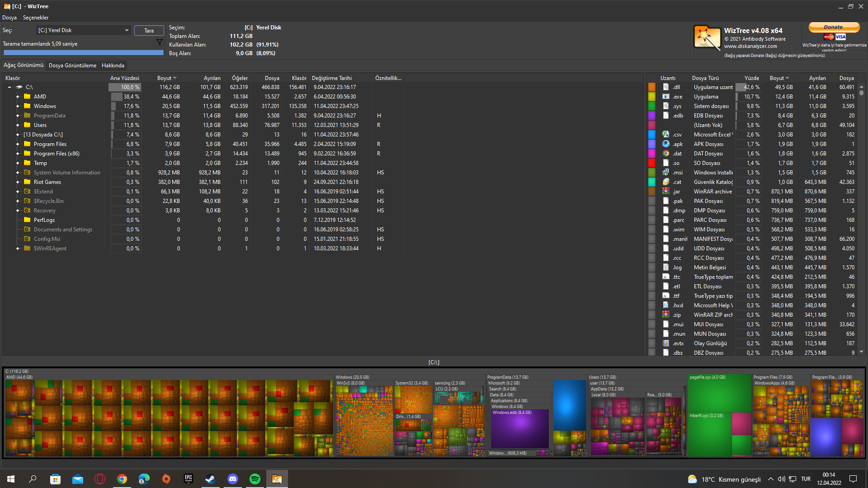Click the .csv Excel file icon
The image size is (868, 488).
pos(666,134)
